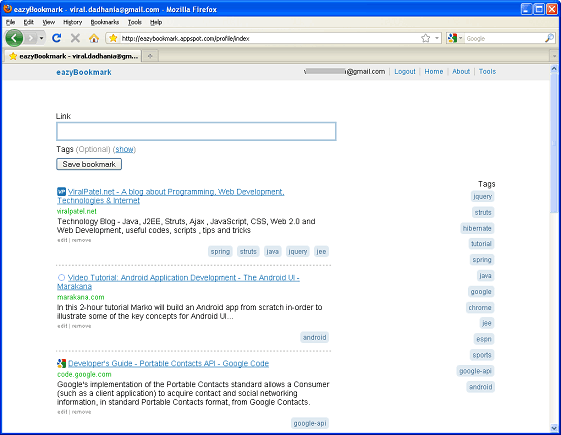
Task: Click edit under the ViralPatel.net bookmark
Action: 62,240
